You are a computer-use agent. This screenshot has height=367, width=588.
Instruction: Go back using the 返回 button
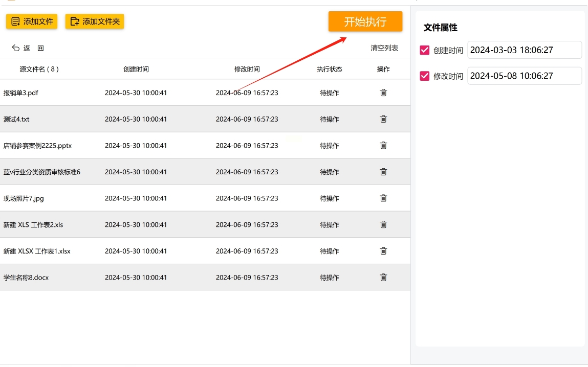28,48
